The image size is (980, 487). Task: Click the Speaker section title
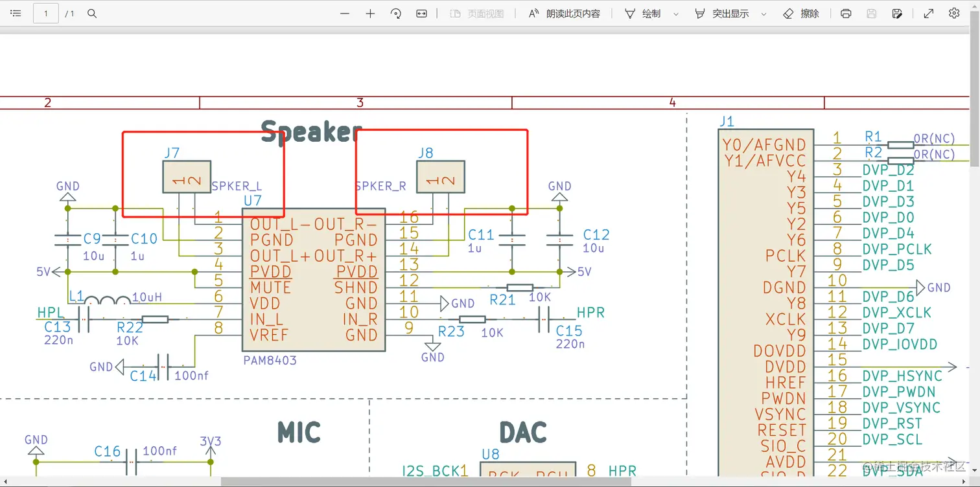pos(310,133)
